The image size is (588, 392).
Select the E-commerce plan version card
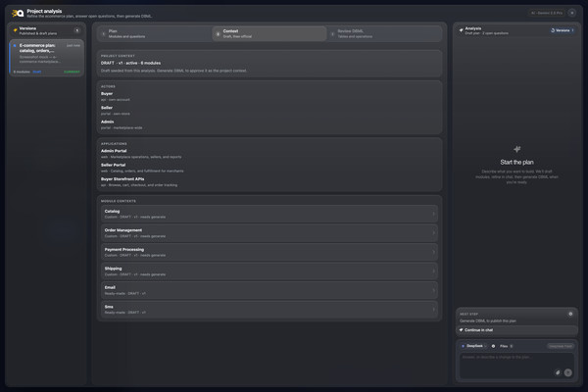46,58
